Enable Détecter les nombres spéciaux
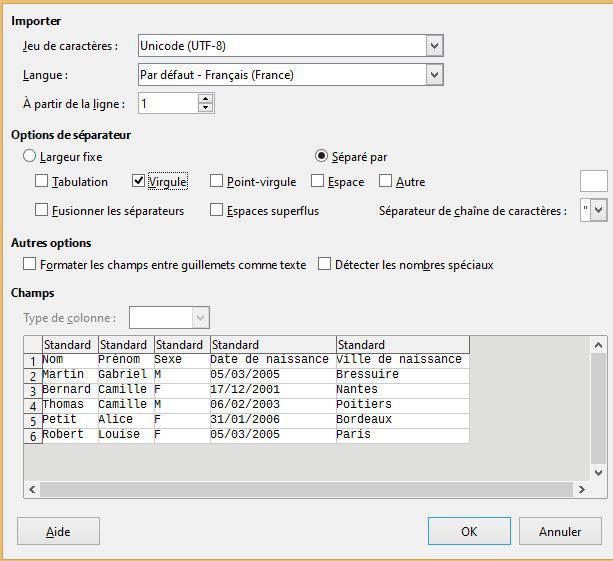 point(324,264)
